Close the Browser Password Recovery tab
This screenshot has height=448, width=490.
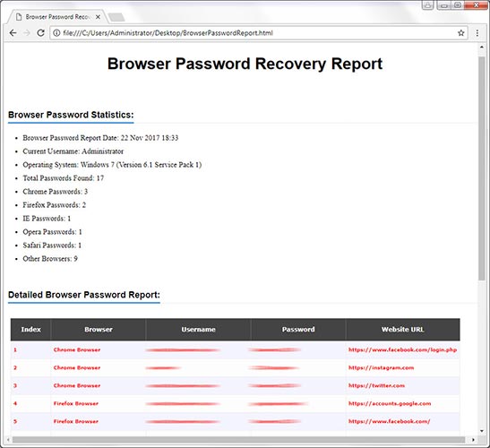99,17
